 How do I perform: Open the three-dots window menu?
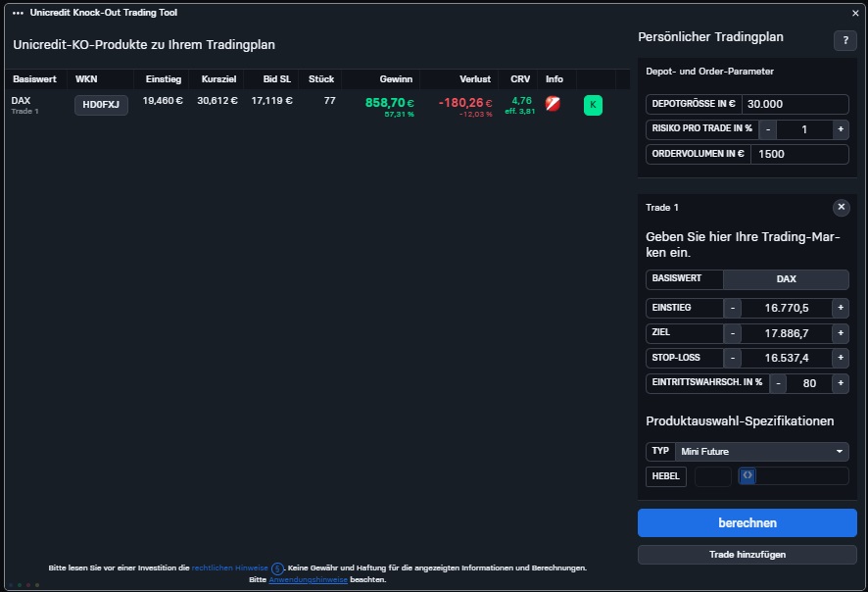[x=18, y=13]
